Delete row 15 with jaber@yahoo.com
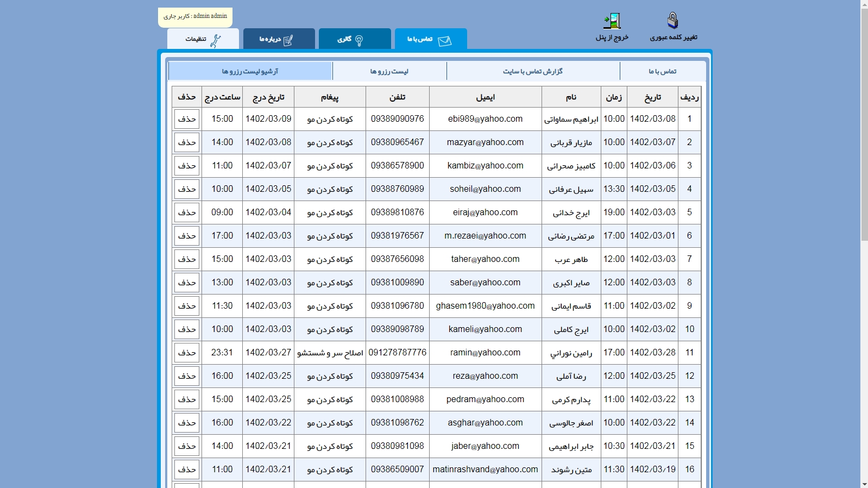 click(187, 446)
